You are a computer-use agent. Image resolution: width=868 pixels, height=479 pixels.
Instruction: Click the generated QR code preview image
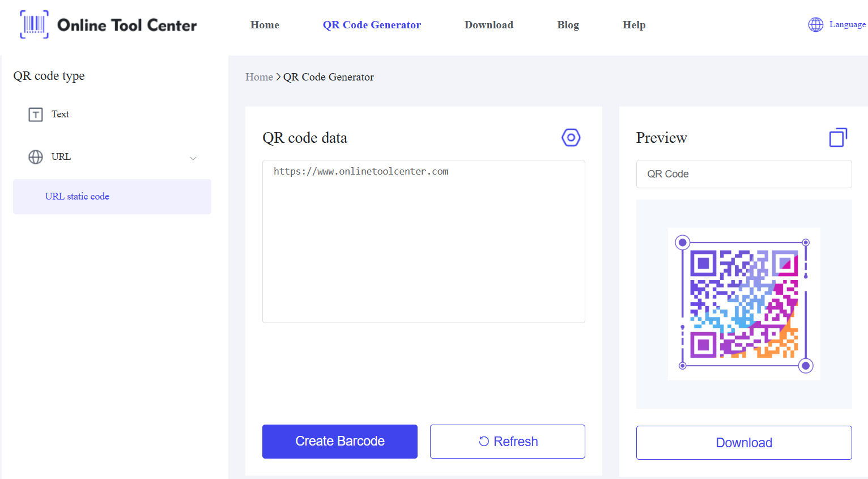(744, 304)
